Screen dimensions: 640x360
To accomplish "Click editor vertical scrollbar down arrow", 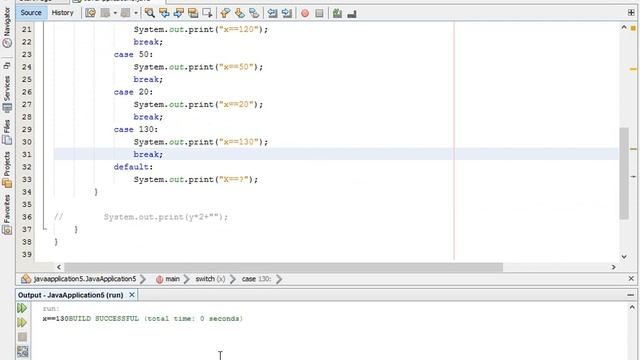I will click(x=624, y=256).
